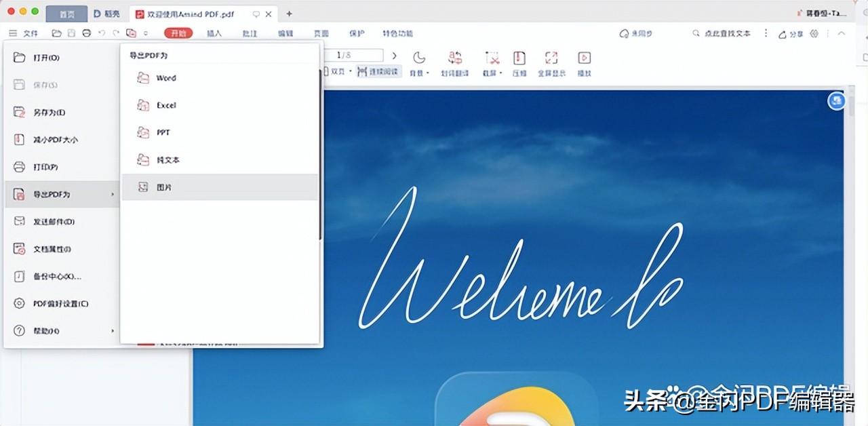Export PDF to PPT
868x426 pixels.
(220, 132)
